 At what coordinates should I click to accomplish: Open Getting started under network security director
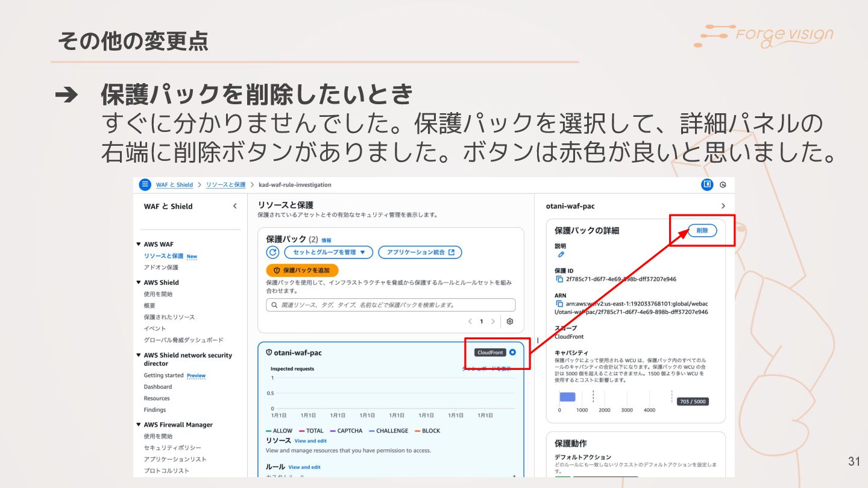point(163,375)
